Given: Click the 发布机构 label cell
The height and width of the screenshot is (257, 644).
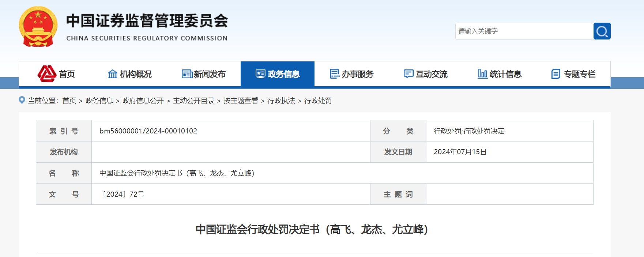Looking at the screenshot, I should (x=64, y=152).
